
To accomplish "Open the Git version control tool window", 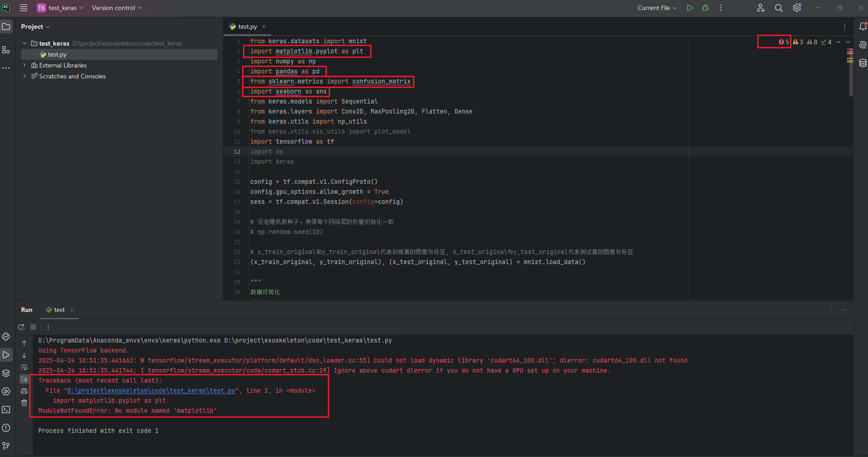I will 6,446.
